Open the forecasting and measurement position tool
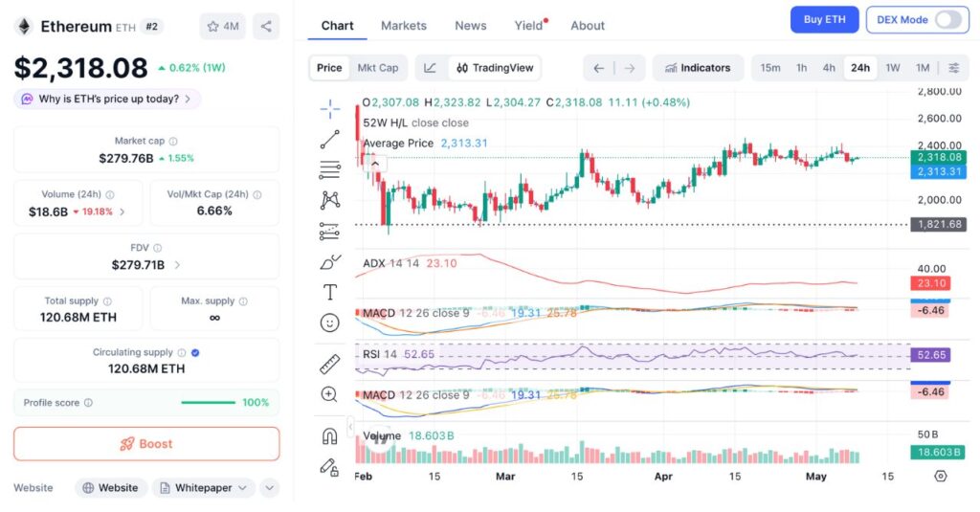The width and height of the screenshot is (980, 512). 330,232
